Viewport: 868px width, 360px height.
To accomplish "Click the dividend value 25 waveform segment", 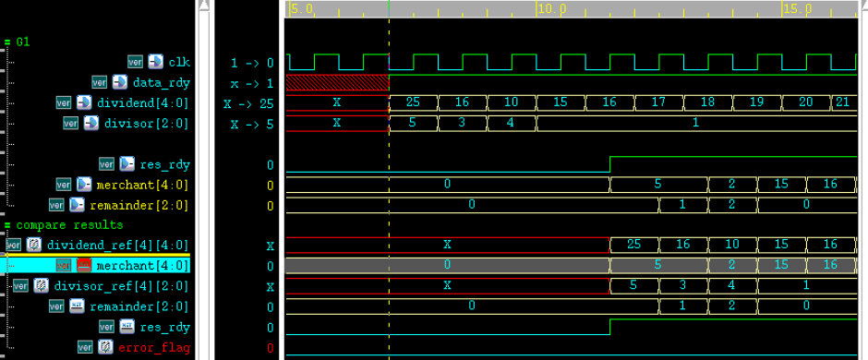I will [x=414, y=102].
